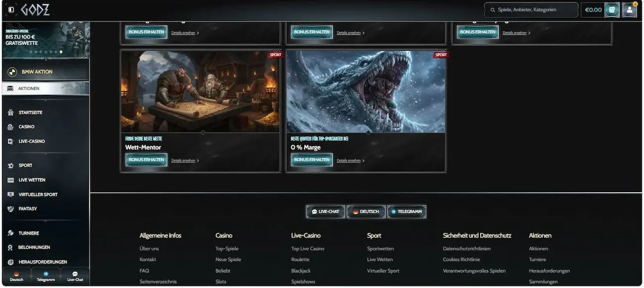Click the Live-Chat button above the footer
The image size is (644, 288).
[x=325, y=212]
